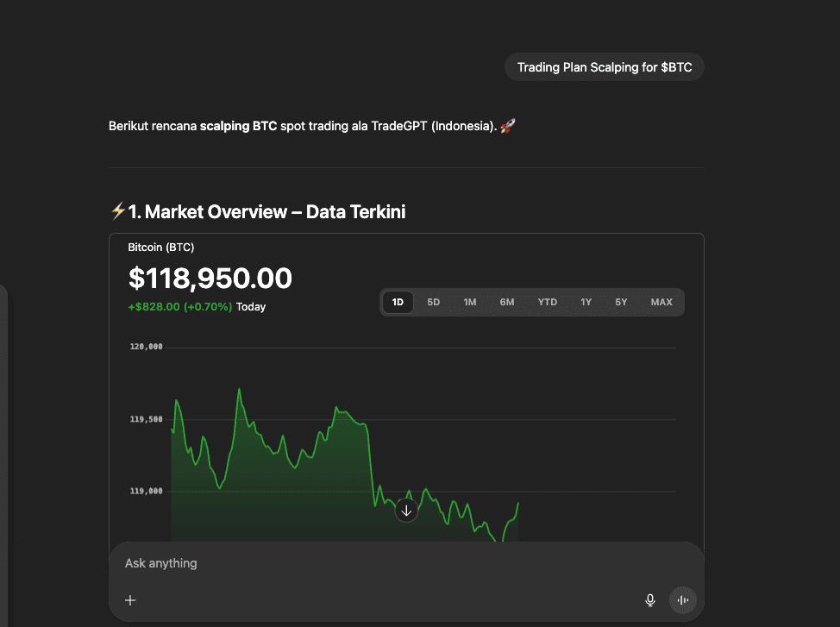Image resolution: width=840 pixels, height=627 pixels.
Task: Display the MAX range Bitcoin chart
Action: click(661, 302)
